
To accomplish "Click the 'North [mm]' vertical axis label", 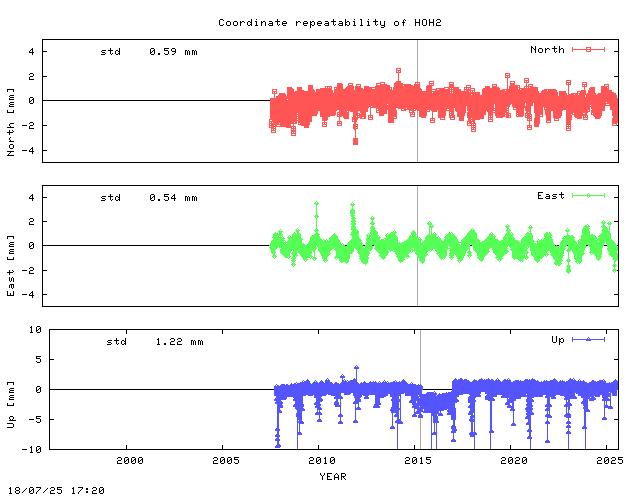I will click(x=11, y=122).
